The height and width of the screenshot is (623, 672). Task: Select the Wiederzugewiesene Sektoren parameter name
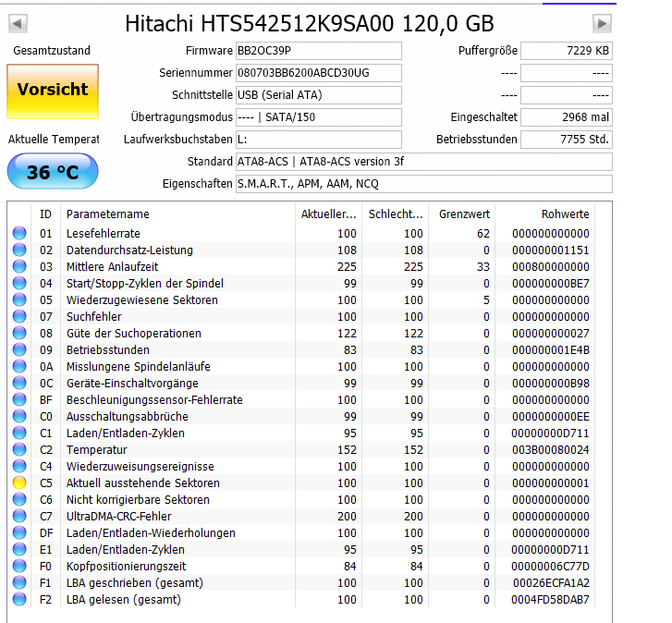coord(141,299)
